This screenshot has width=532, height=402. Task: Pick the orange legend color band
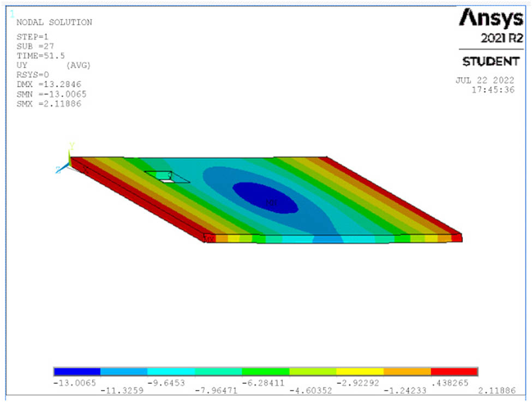tap(407, 372)
